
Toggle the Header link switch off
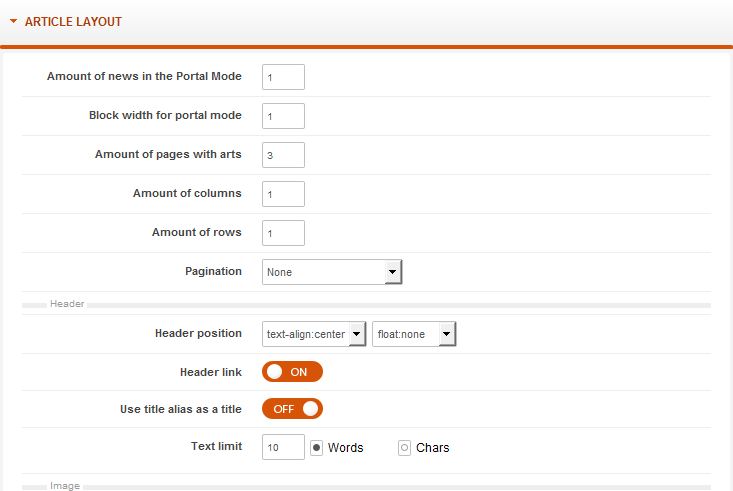coord(292,372)
